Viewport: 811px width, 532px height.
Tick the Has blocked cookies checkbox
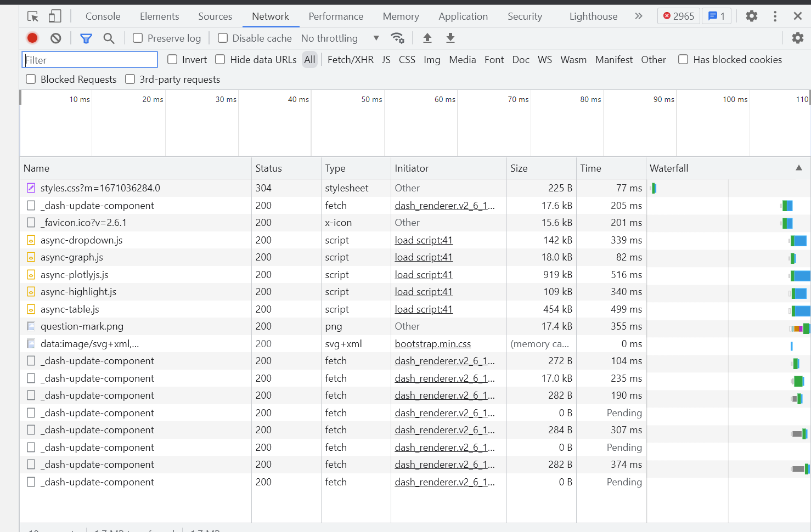pyautogui.click(x=683, y=60)
